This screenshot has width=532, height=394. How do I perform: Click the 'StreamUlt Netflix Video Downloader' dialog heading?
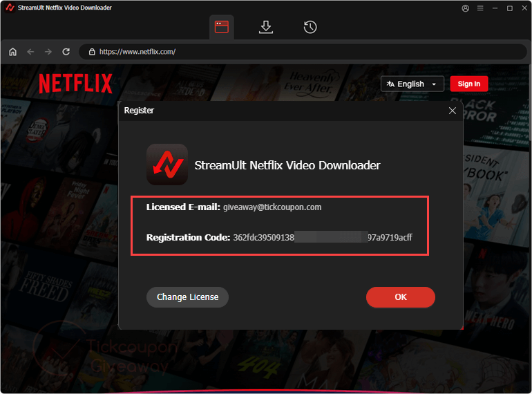(287, 165)
